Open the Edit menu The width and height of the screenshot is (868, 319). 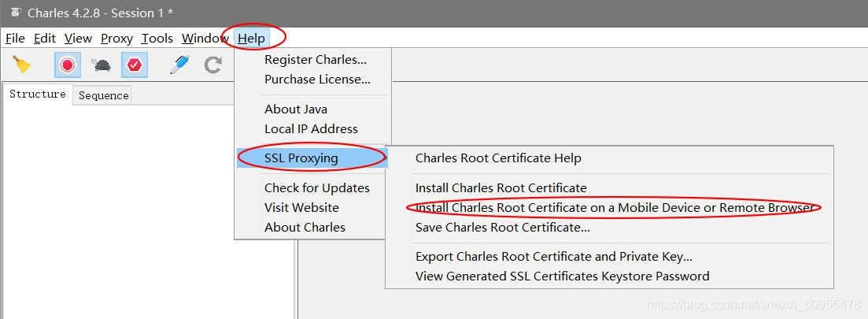(x=45, y=39)
